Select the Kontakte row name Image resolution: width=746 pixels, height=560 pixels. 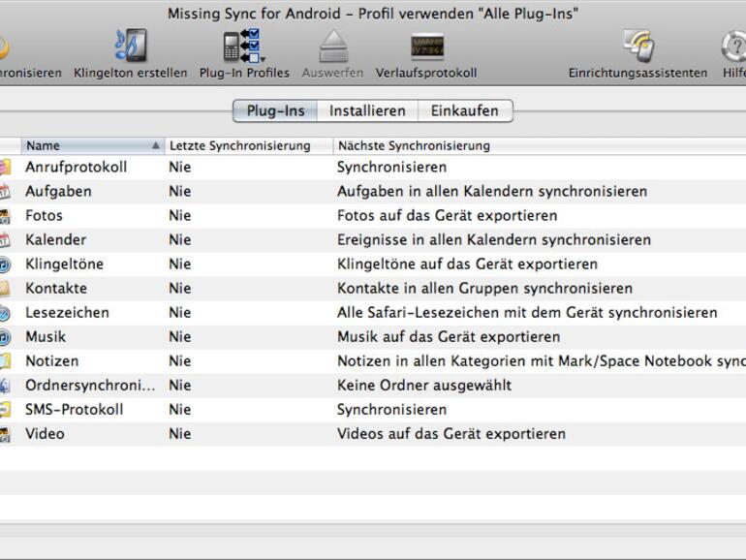click(x=56, y=289)
